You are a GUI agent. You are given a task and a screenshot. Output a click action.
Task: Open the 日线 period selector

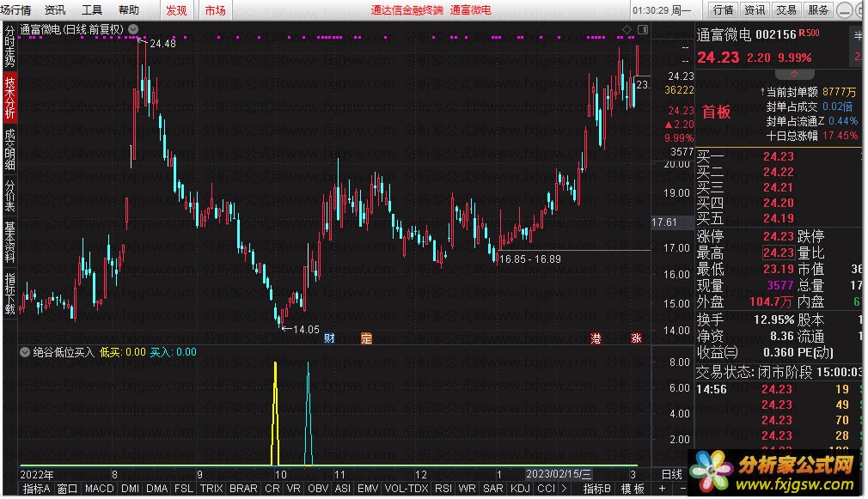(x=672, y=475)
